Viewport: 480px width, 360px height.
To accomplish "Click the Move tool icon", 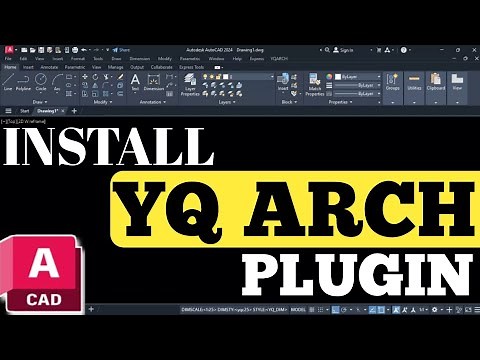I will tap(85, 77).
